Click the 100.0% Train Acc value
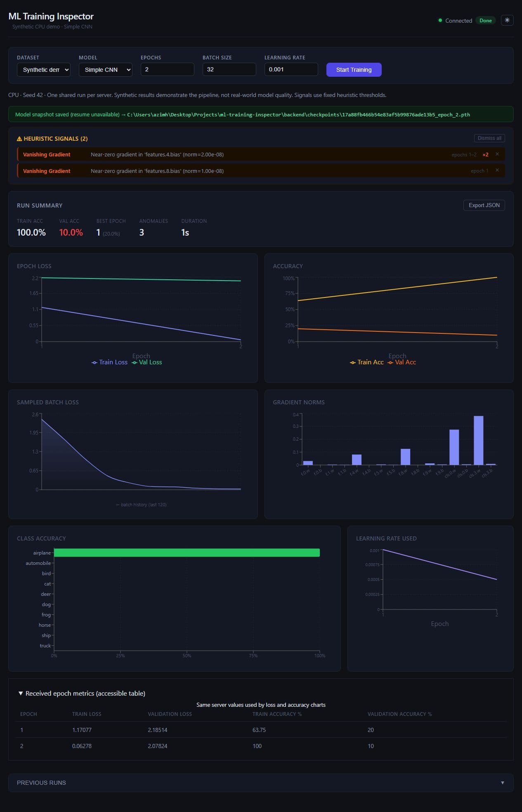 coord(31,232)
